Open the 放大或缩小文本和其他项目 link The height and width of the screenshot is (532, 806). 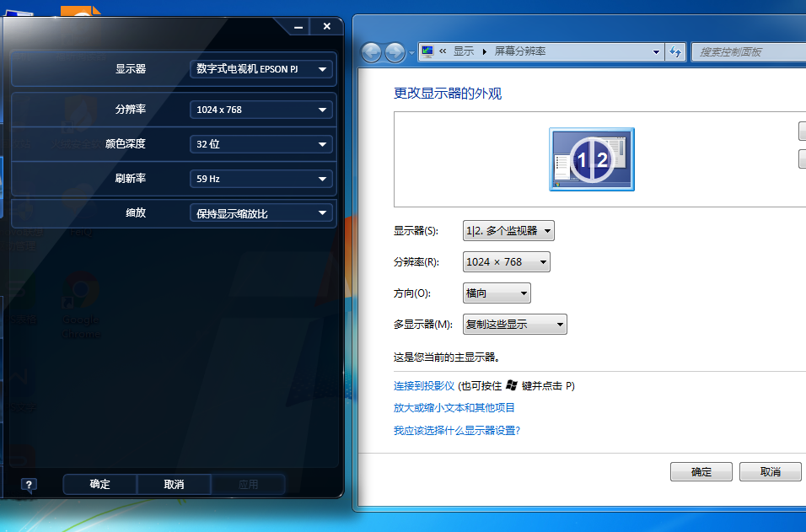454,408
